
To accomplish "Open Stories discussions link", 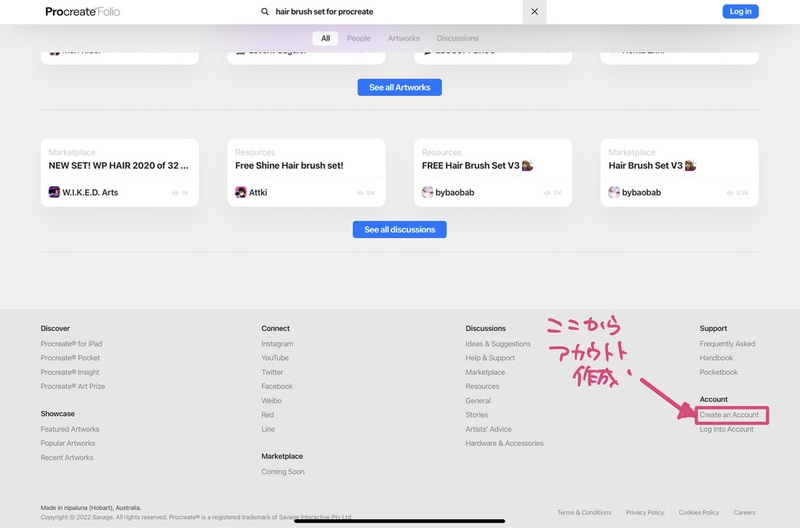I will 477,415.
